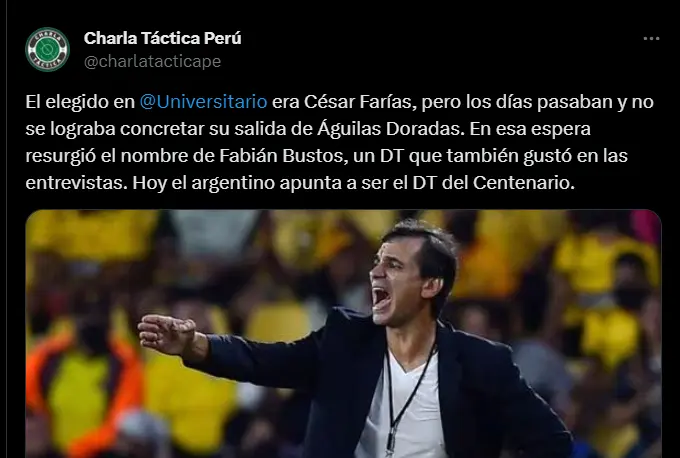Expand the tweet photo of the coach
The height and width of the screenshot is (458, 680).
click(343, 334)
